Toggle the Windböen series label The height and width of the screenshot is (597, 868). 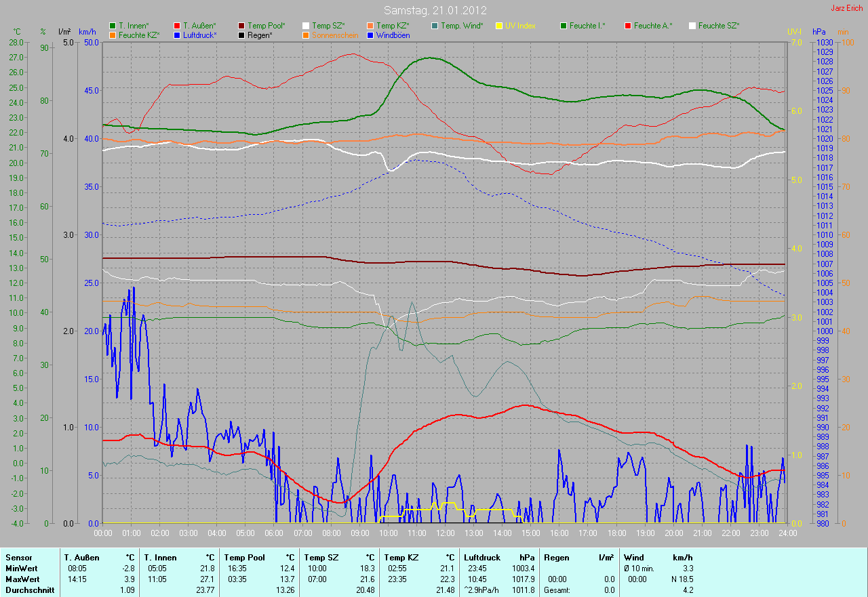pos(392,35)
